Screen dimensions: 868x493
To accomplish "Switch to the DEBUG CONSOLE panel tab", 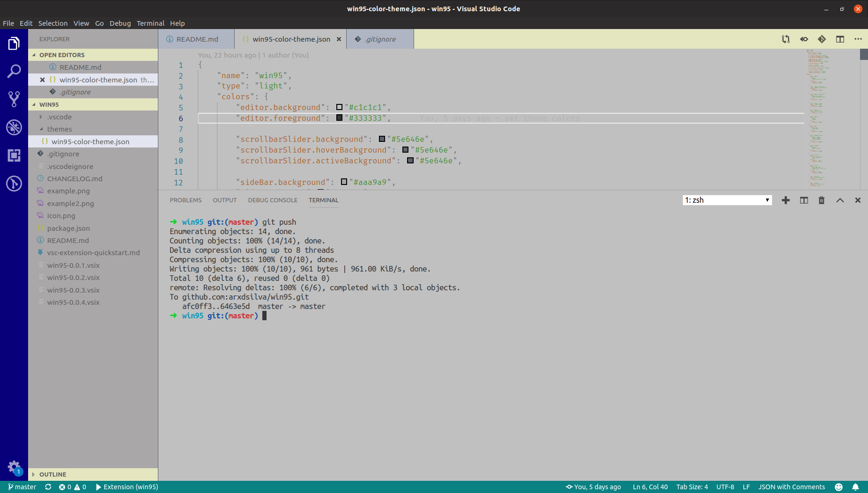I will pos(273,200).
